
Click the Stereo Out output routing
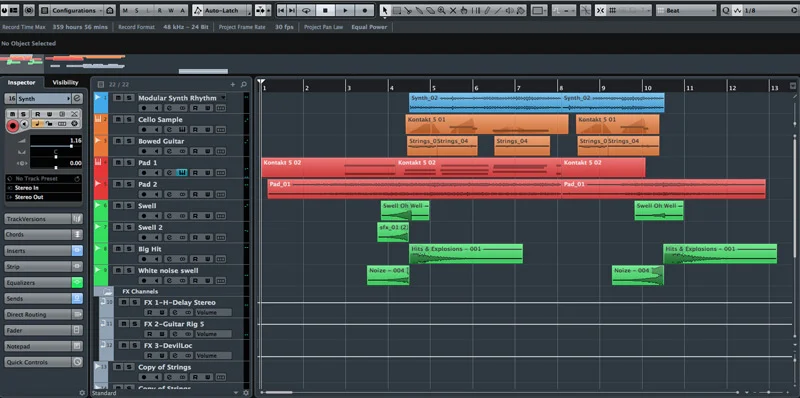coord(44,197)
